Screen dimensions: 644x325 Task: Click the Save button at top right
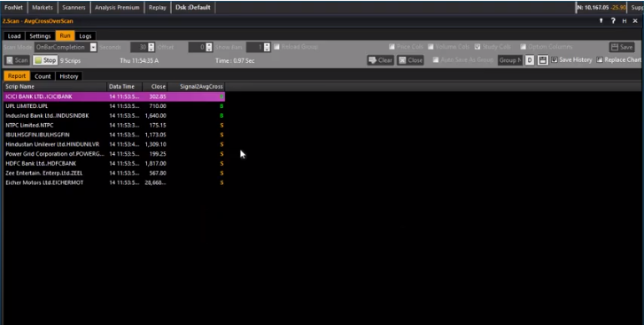[x=622, y=47]
